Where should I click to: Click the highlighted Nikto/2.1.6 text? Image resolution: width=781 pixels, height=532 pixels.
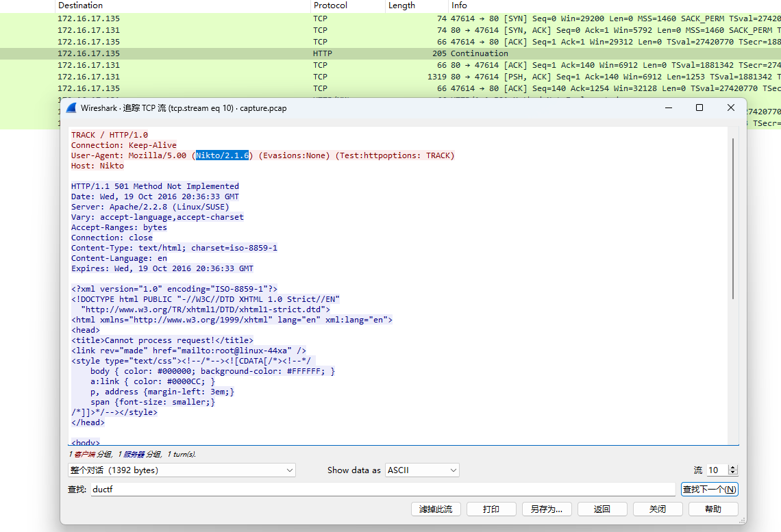(222, 155)
